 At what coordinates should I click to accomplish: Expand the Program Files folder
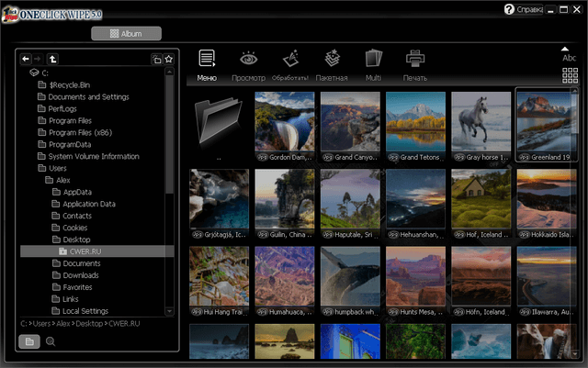70,120
